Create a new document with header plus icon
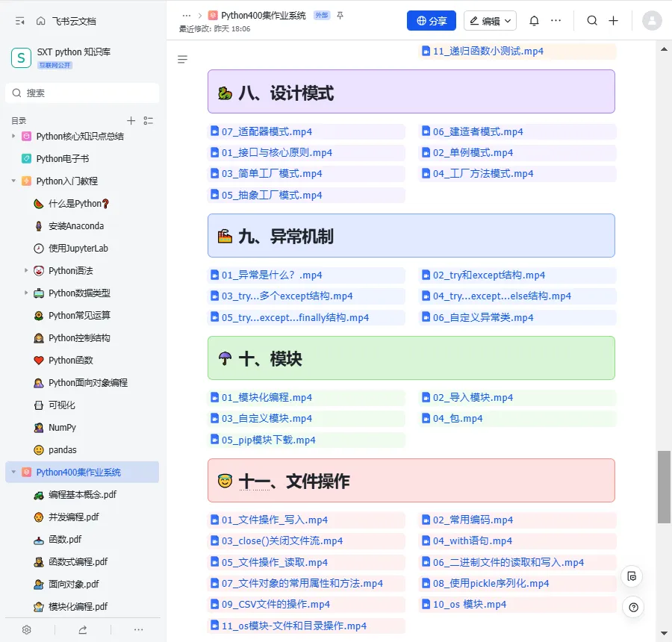Screen dimensions: 672x642 coord(613,21)
